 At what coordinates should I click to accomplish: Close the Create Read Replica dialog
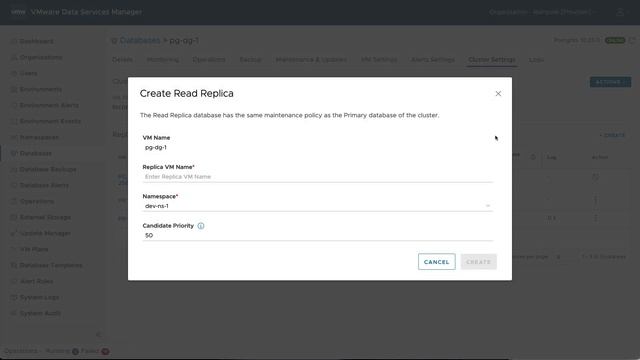tap(498, 93)
